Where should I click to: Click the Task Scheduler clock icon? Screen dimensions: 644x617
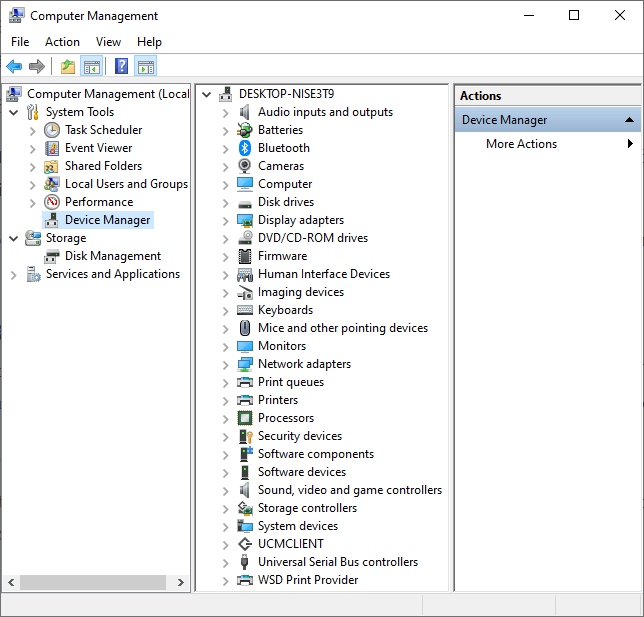click(x=52, y=130)
